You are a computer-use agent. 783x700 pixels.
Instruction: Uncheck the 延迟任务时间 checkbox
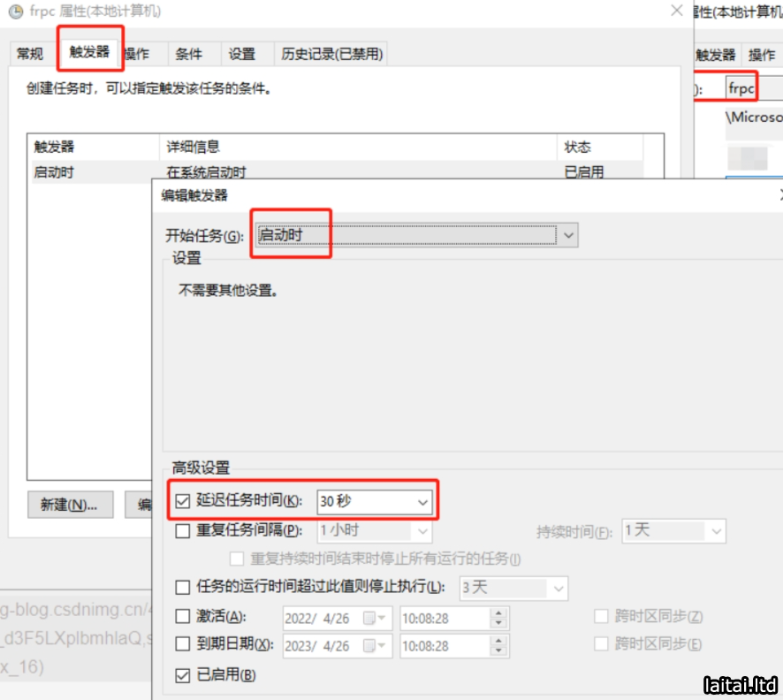183,501
